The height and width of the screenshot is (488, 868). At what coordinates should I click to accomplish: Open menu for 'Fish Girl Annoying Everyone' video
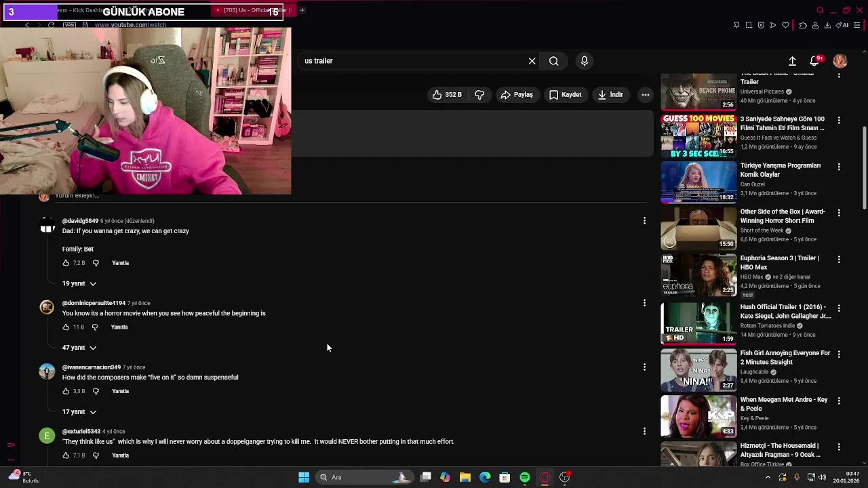(x=839, y=354)
